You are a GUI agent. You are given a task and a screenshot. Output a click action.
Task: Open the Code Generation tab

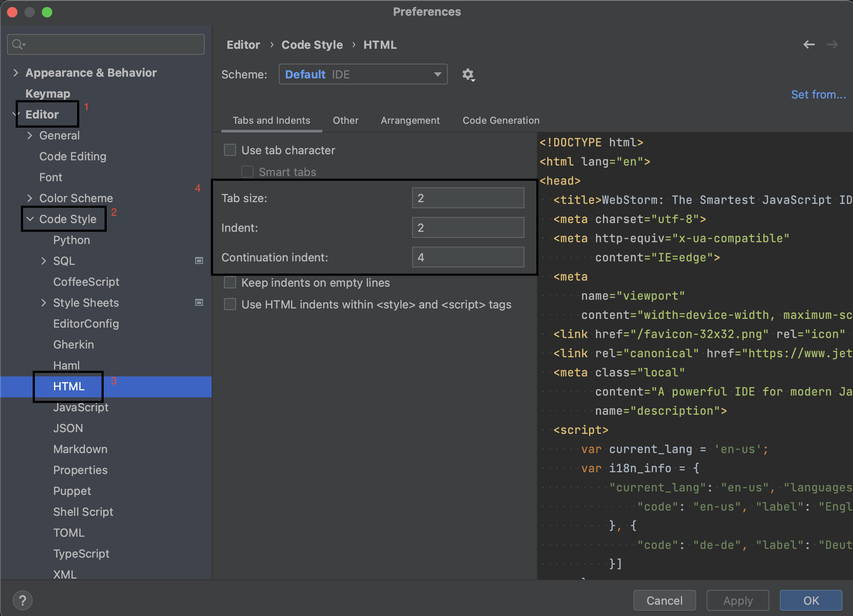501,121
